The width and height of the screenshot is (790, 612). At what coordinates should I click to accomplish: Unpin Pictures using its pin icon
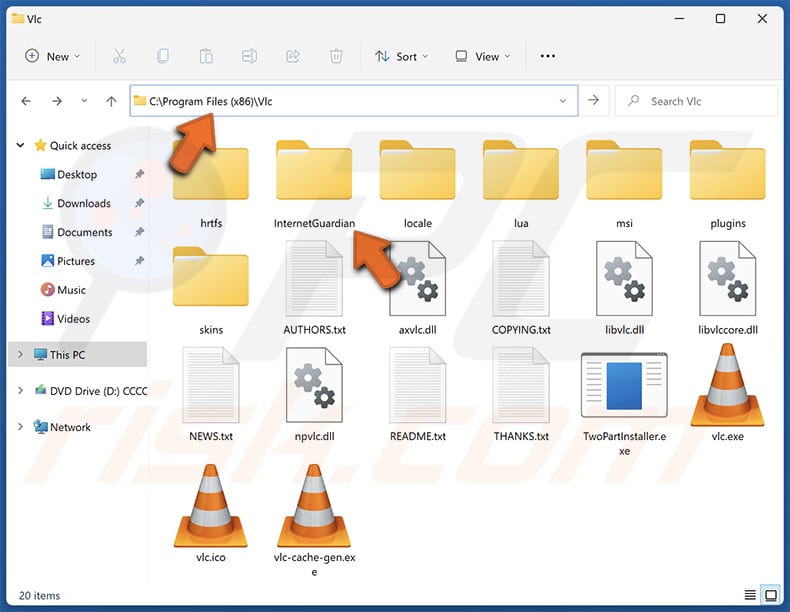point(139,261)
